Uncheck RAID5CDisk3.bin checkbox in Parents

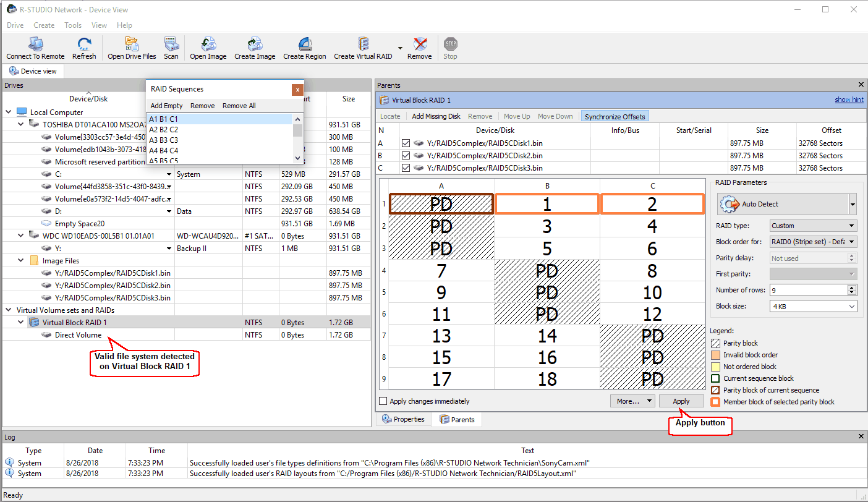point(406,168)
